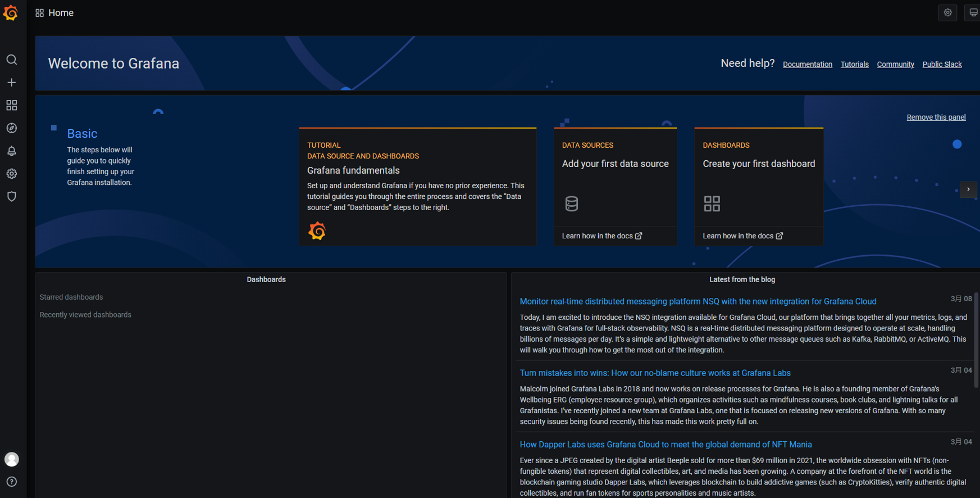Image resolution: width=980 pixels, height=498 pixels.
Task: Open the Grafana fundamentals tutorial card
Action: click(418, 187)
